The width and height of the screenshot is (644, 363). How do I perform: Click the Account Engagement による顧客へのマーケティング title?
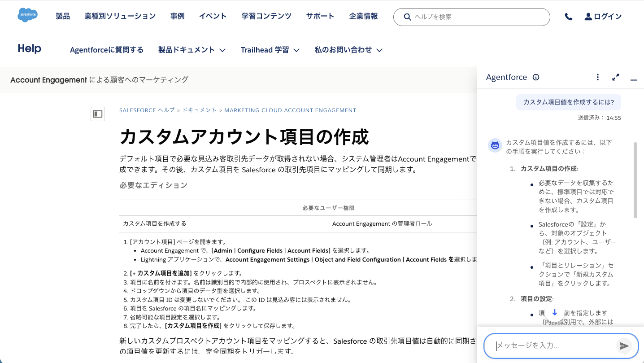pos(100,80)
